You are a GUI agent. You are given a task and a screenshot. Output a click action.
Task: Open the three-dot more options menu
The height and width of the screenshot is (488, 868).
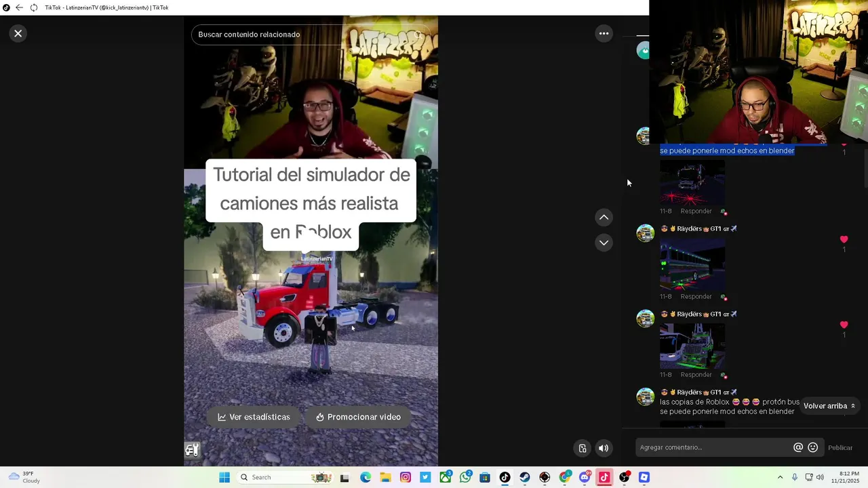(604, 33)
